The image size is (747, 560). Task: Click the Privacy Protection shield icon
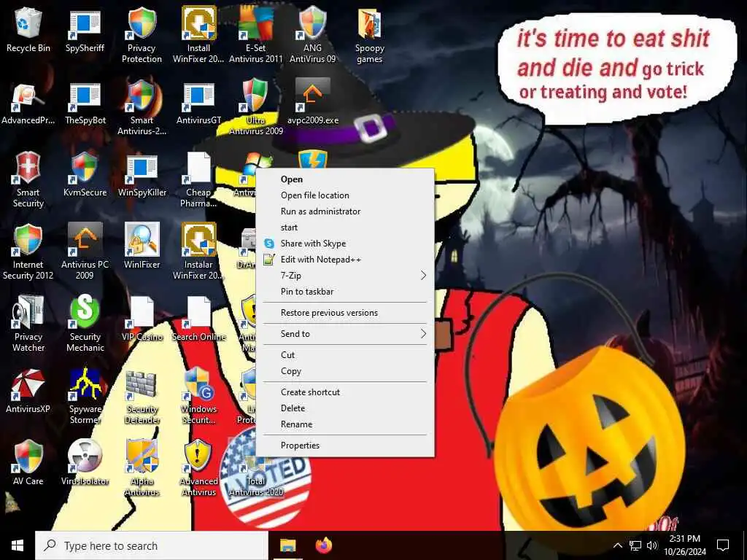pos(142,23)
